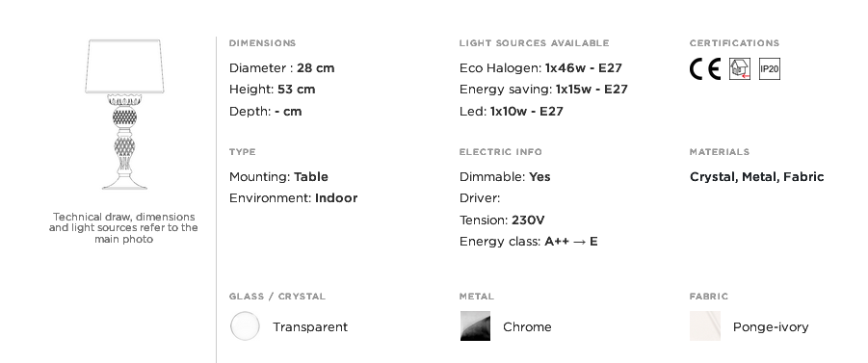This screenshot has height=363, width=868.
Task: Select the Chrome metal swatch
Action: tap(475, 325)
